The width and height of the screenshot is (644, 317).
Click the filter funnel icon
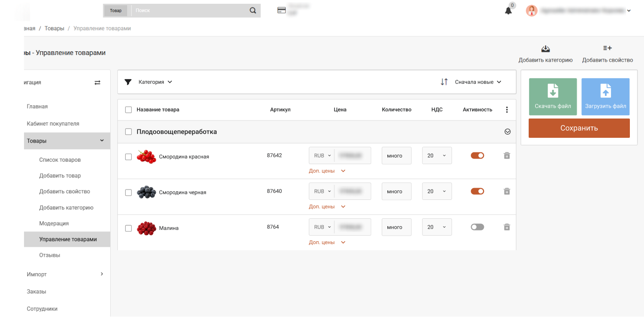[128, 82]
